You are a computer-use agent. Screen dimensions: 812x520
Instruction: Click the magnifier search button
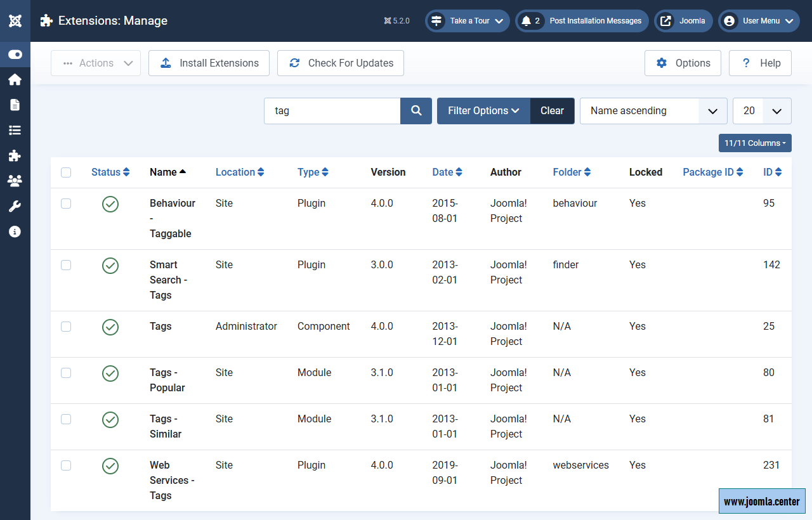[416, 111]
